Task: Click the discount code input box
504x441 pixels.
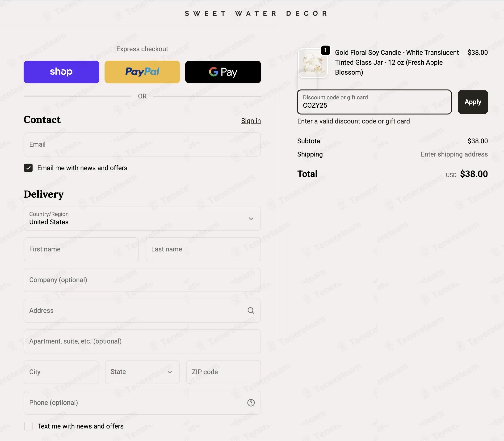Action: tap(374, 102)
